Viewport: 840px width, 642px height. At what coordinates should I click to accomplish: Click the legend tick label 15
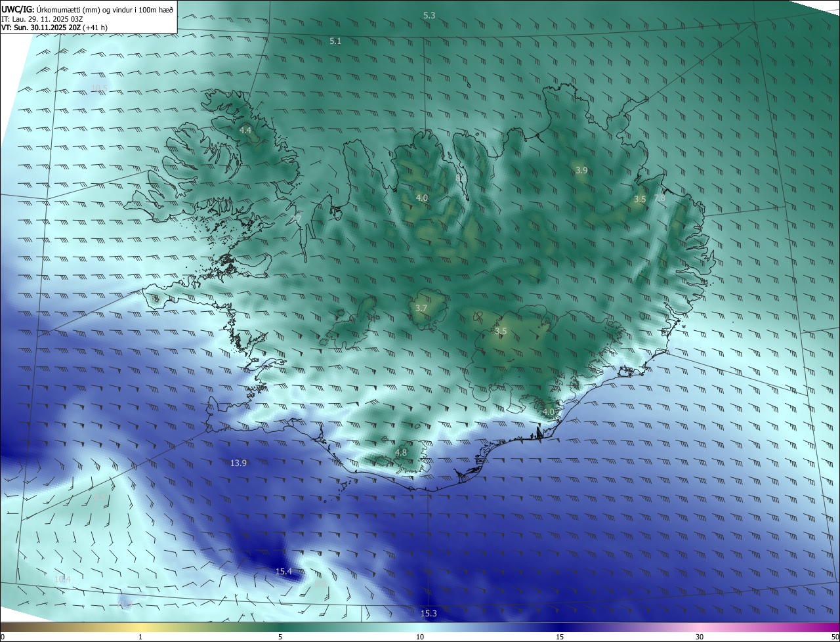(560, 637)
